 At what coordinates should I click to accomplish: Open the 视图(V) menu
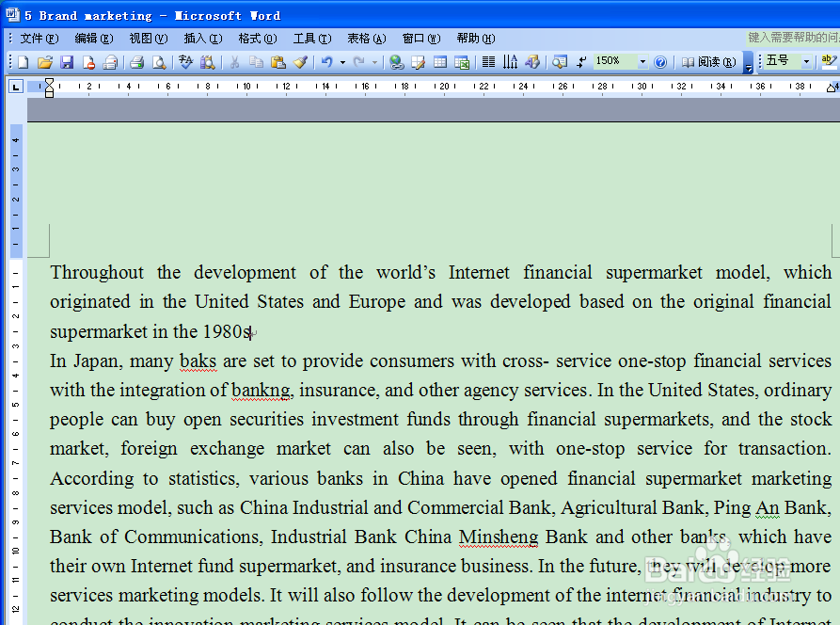(149, 39)
